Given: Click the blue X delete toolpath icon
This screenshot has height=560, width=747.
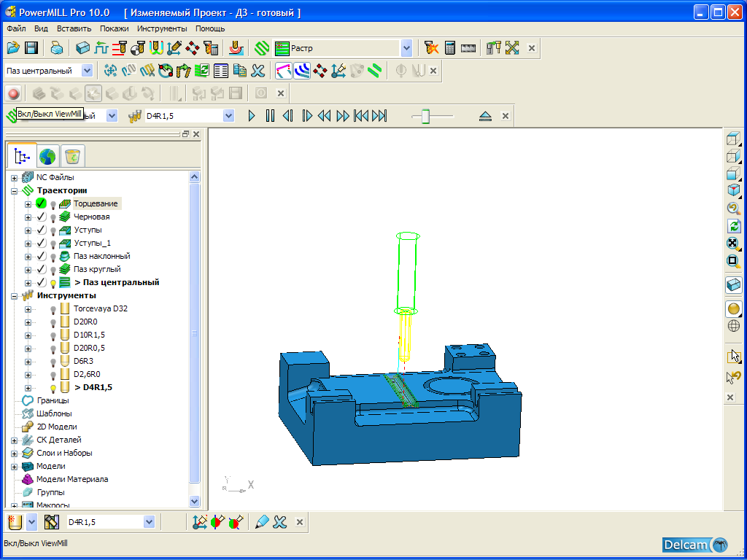Looking at the screenshot, I should click(258, 71).
